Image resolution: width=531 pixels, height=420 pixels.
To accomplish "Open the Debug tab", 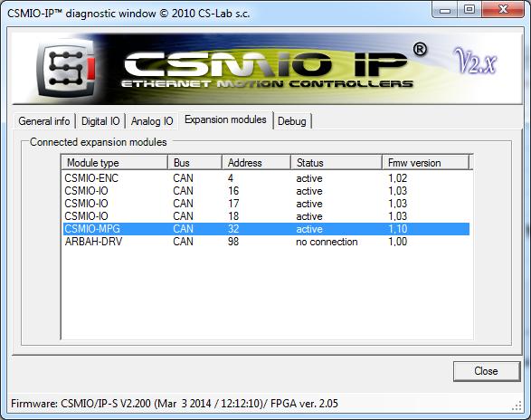I will tap(292, 121).
